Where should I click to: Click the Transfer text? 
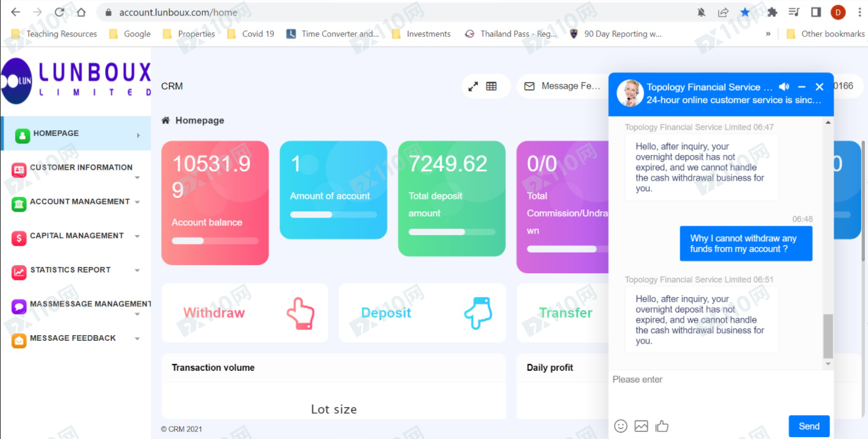coord(566,313)
